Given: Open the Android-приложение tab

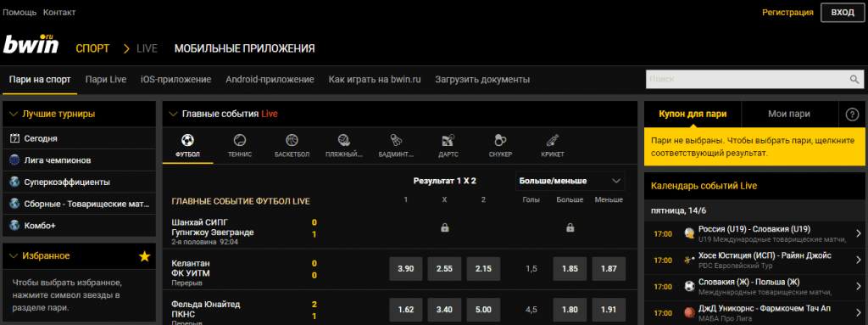Looking at the screenshot, I should tap(270, 79).
